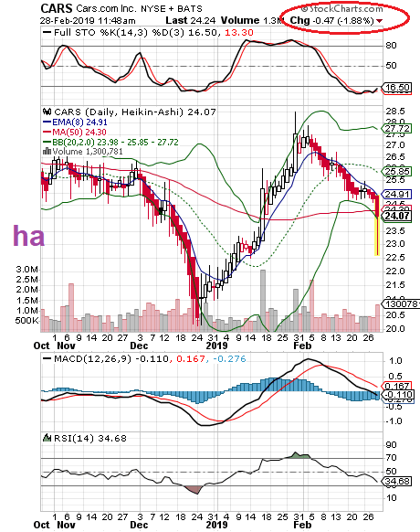Click the 28-Feb-2019 11:48am timestamp

click(88, 21)
